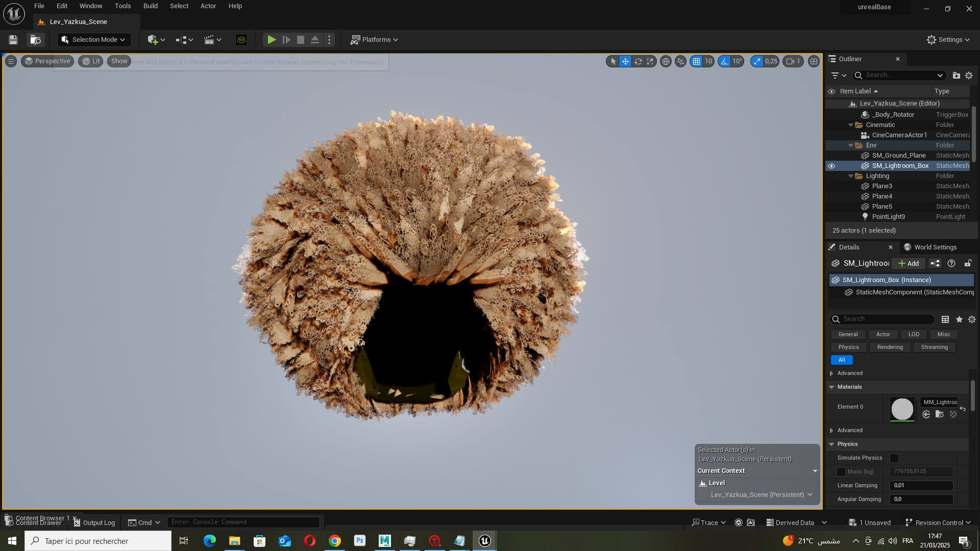Open Selection Mode dropdown
Image resolution: width=980 pixels, height=551 pixels.
tap(94, 40)
